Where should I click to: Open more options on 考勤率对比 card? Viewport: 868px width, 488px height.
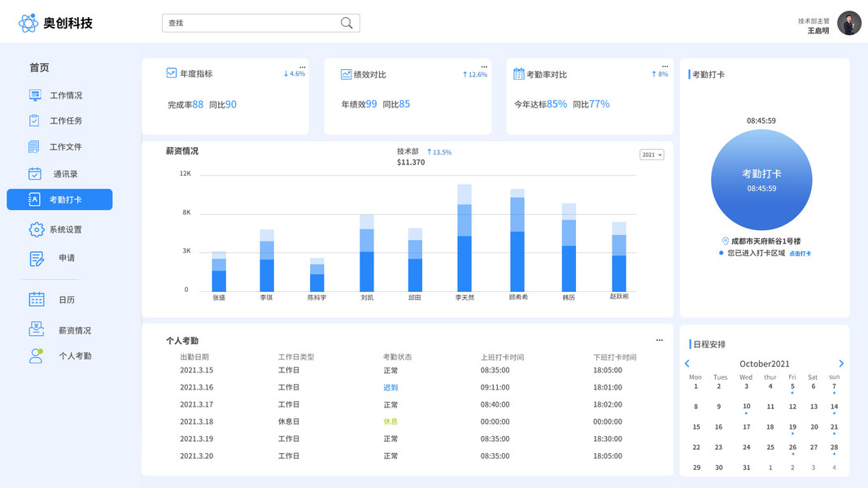[665, 66]
